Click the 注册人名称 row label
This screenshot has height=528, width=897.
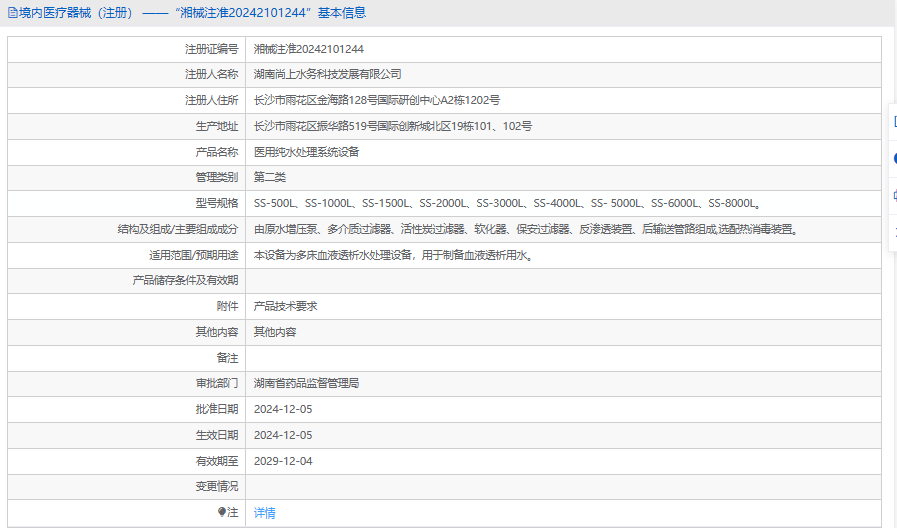click(x=212, y=74)
